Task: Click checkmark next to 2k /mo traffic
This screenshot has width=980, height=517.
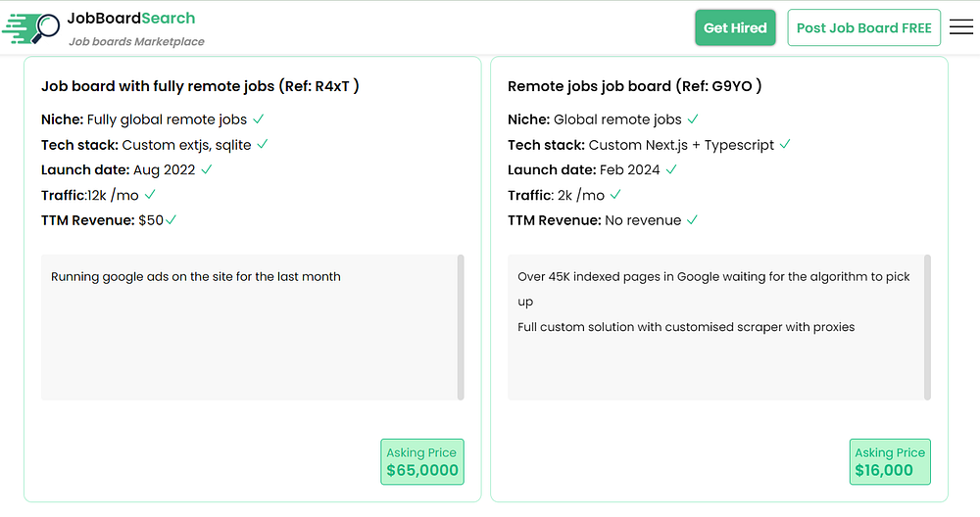Action: click(x=616, y=195)
